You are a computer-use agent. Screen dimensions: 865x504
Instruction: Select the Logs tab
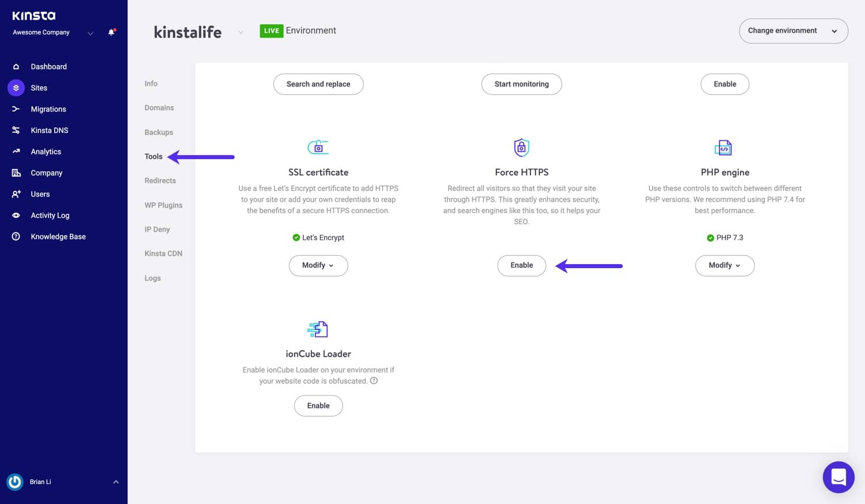coord(153,278)
